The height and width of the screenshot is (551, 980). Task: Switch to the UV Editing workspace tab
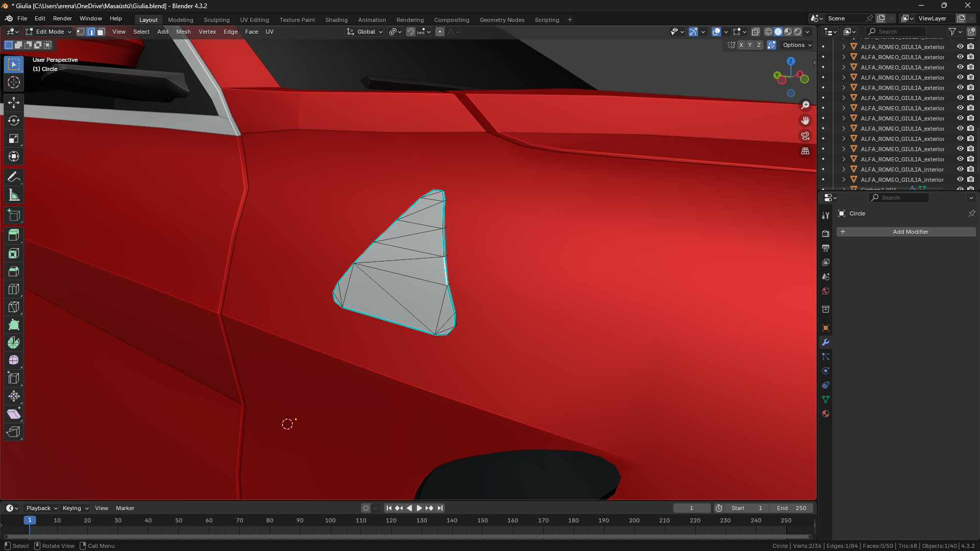(254, 20)
